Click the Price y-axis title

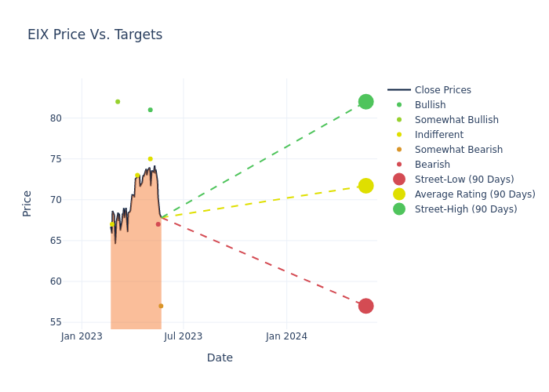(x=27, y=203)
